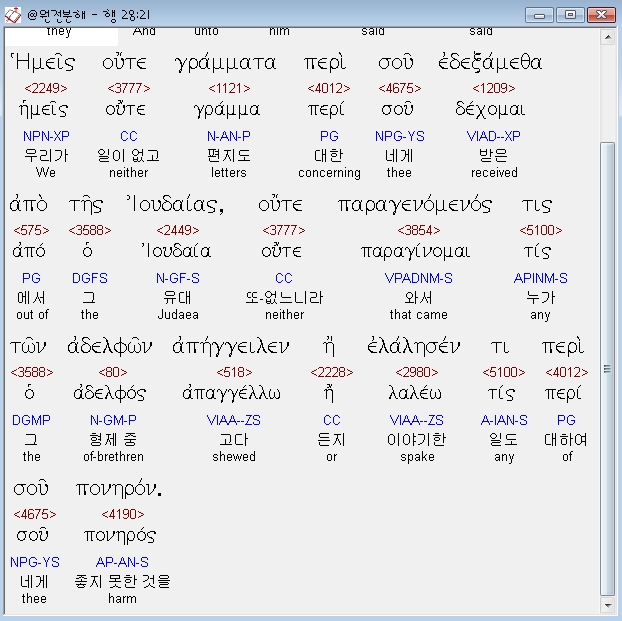Click Strong's number <2980>

pyautogui.click(x=417, y=372)
